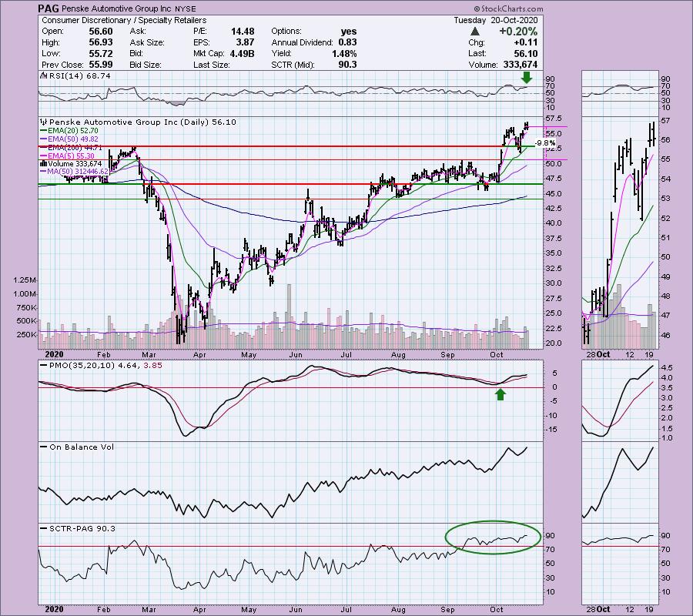The width and height of the screenshot is (693, 616).
Task: Click the +0.20% percent change
Action: click(x=518, y=32)
